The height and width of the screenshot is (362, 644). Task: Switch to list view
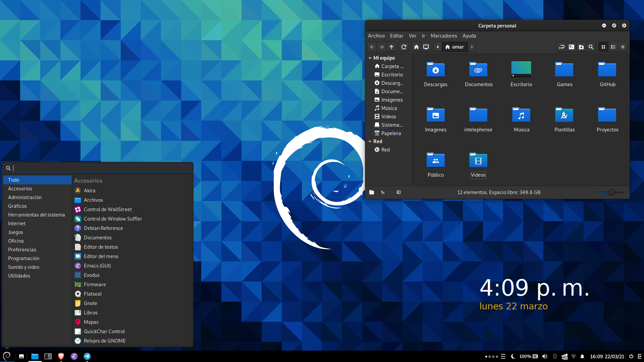613,47
